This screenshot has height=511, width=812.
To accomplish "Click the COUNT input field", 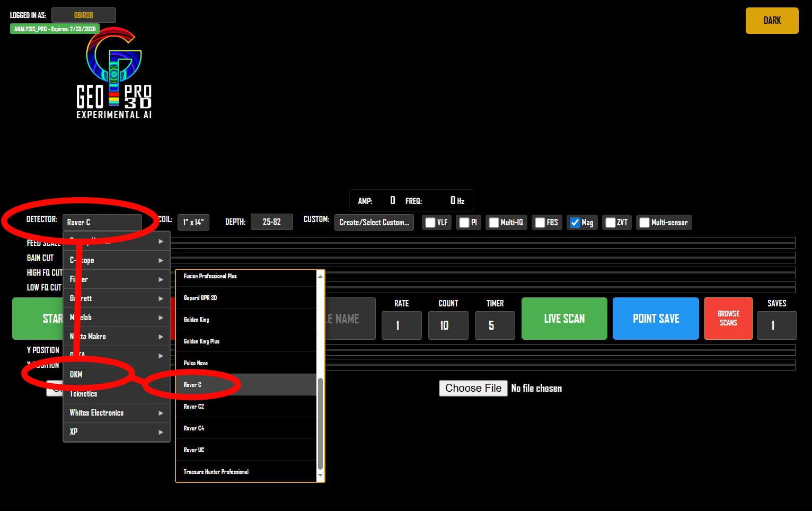I will tap(448, 325).
